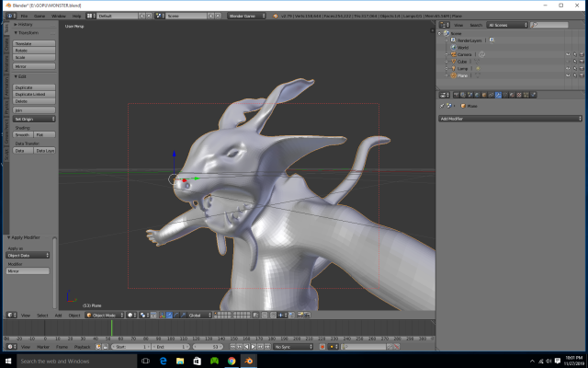This screenshot has width=588, height=368.
Task: Click the Lamp object icon in outliner
Action: [453, 69]
